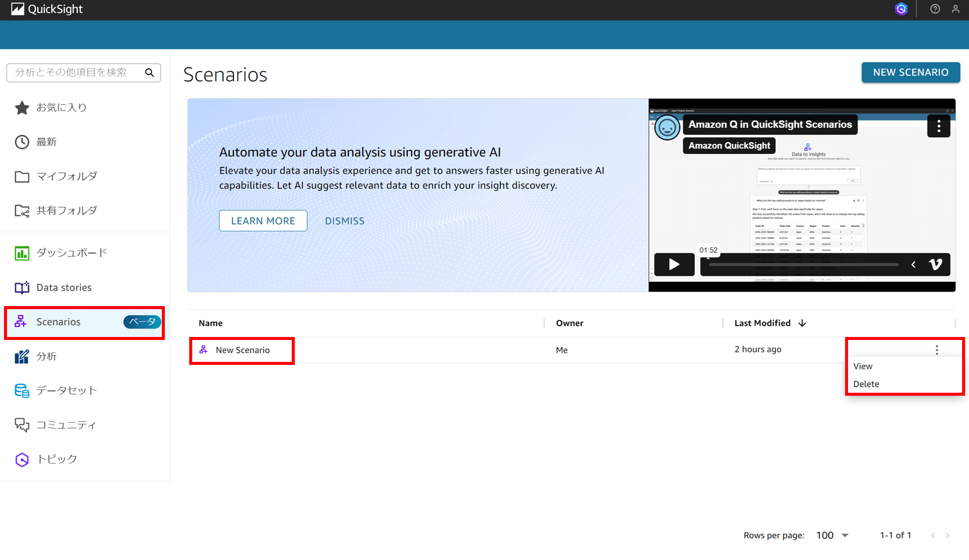Click the QuickSight logo icon

coord(17,9)
